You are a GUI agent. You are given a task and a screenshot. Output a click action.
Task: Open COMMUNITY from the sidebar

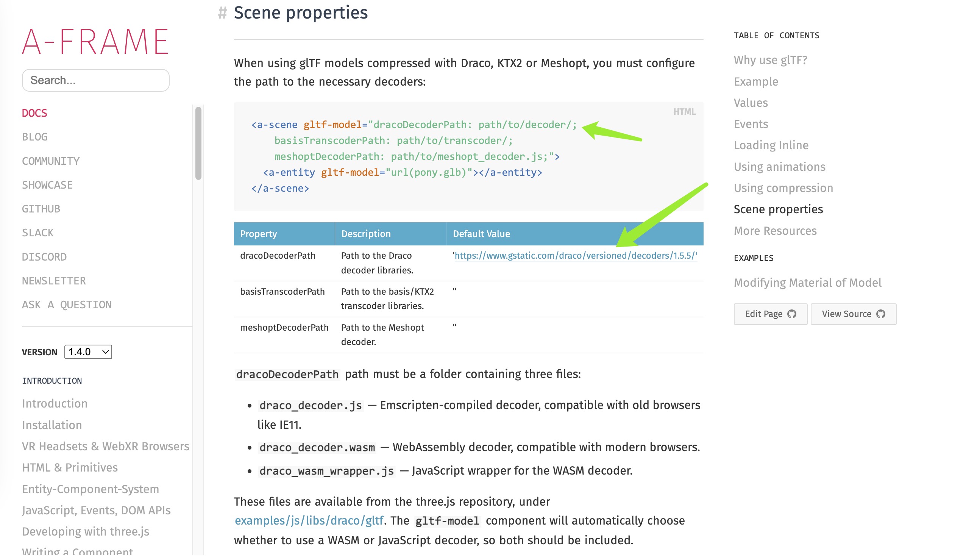(51, 161)
